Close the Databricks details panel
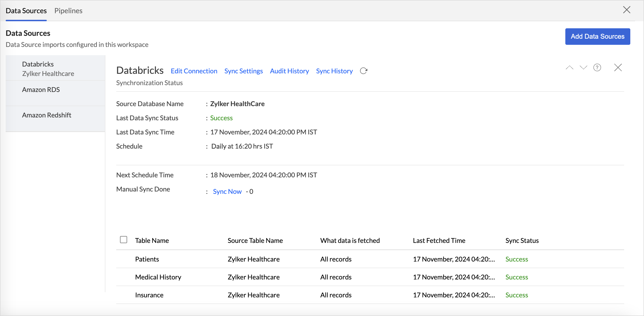The height and width of the screenshot is (316, 644). click(x=618, y=68)
